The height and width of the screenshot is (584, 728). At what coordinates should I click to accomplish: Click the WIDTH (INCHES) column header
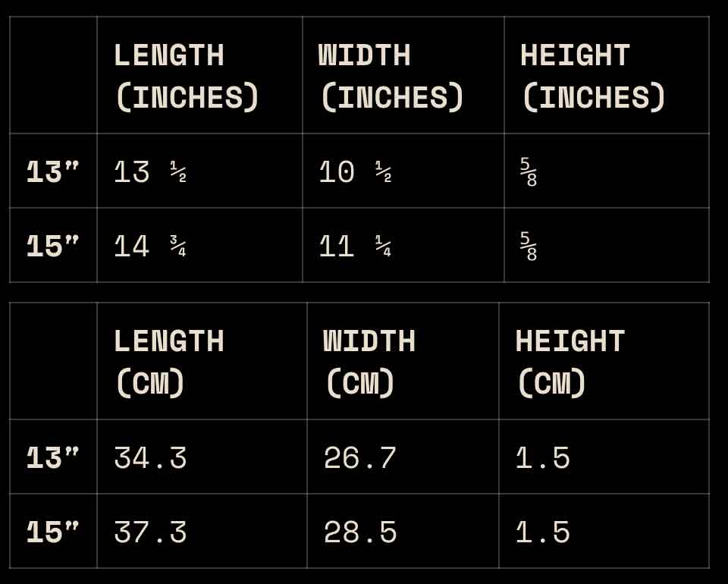(x=391, y=77)
